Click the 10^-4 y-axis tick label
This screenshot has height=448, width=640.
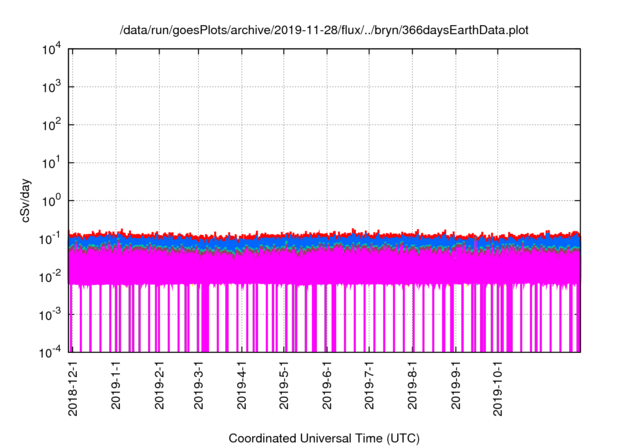tap(50, 351)
